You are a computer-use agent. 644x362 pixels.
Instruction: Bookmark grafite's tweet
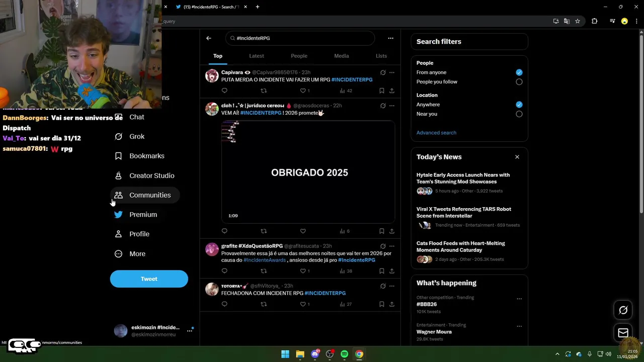tap(382, 271)
